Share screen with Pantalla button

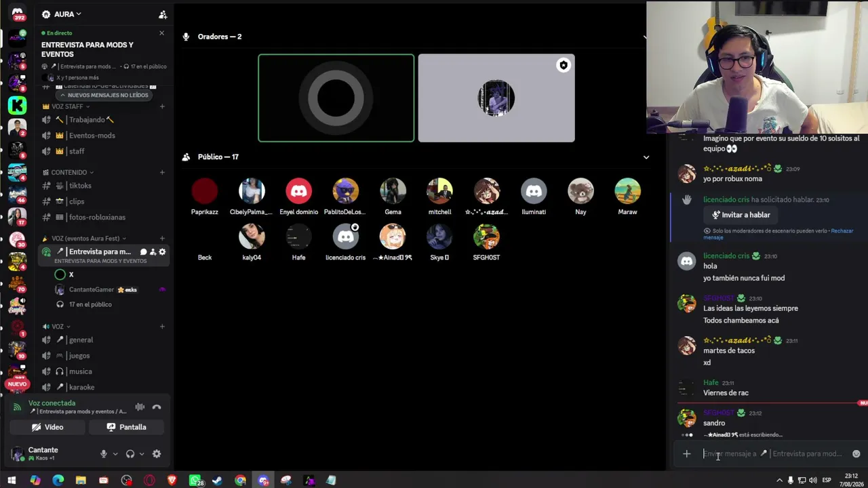(x=127, y=427)
